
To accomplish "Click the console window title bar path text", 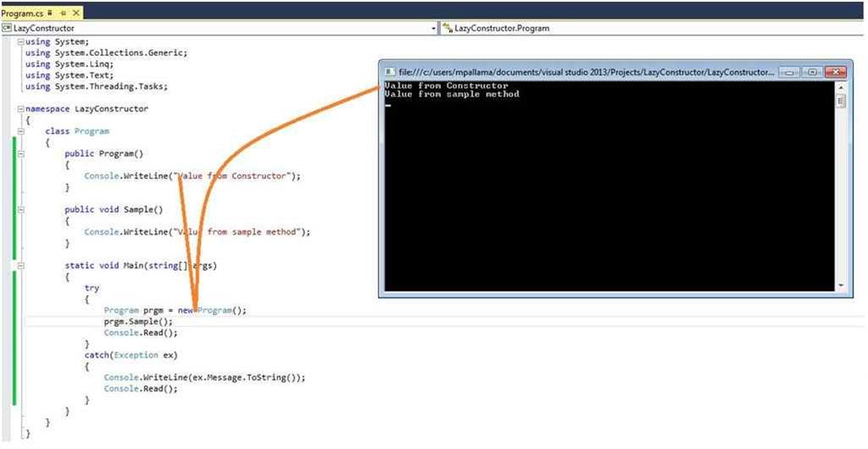I will (586, 73).
